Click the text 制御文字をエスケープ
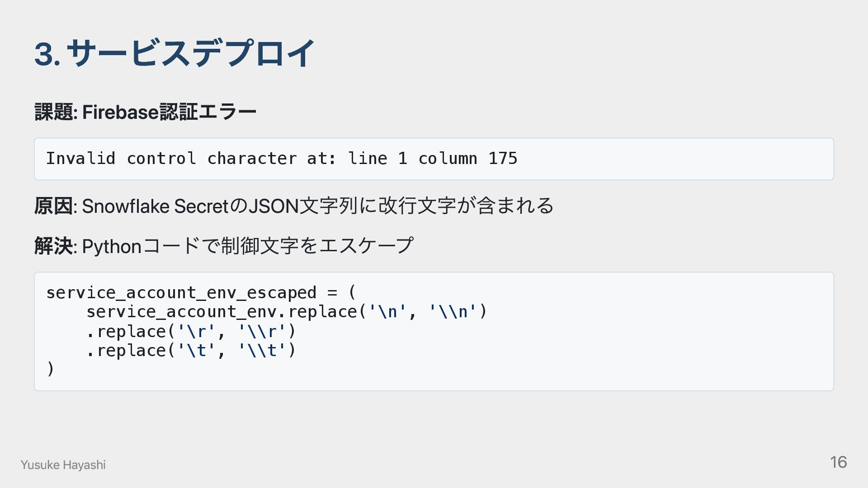Screen dimensions: 868x488 click(x=317, y=246)
